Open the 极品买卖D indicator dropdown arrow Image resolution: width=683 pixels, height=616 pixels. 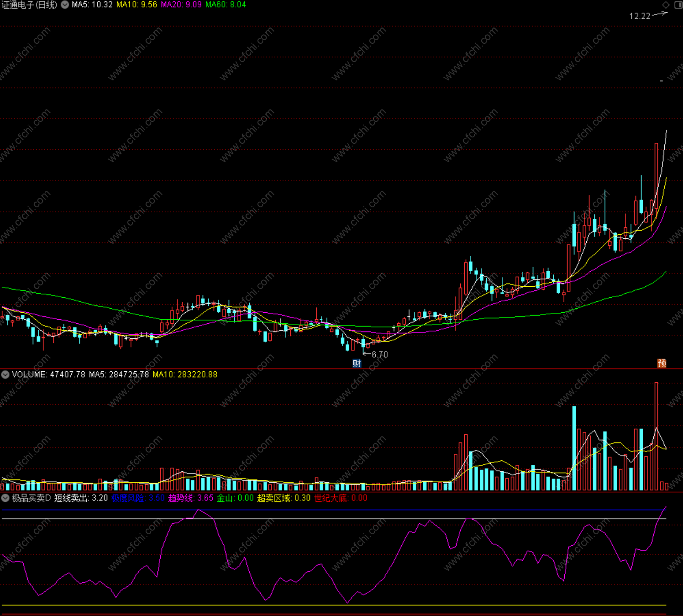pos(5,498)
